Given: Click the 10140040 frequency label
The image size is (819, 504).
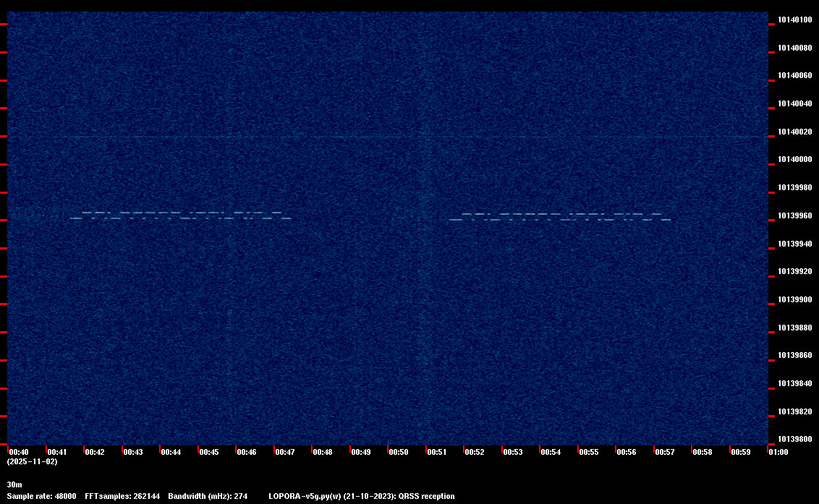Looking at the screenshot, I should tap(795, 104).
